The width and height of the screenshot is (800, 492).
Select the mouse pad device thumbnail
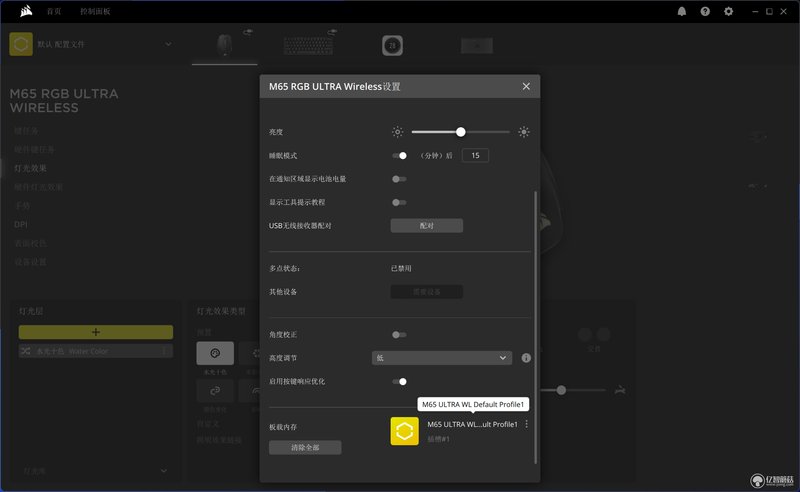[477, 45]
